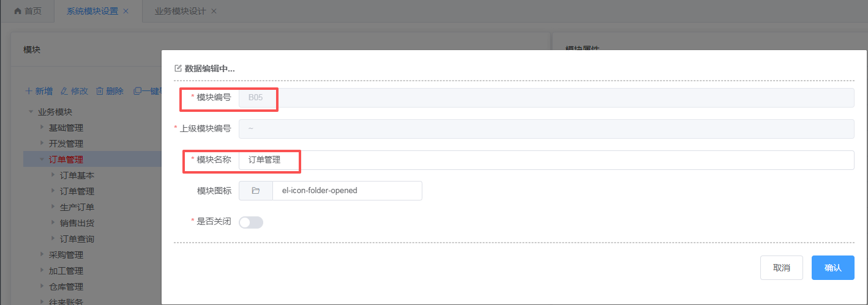Screen dimensions: 868x305
Task: Click the 删除 trash icon button
Action: point(99,91)
